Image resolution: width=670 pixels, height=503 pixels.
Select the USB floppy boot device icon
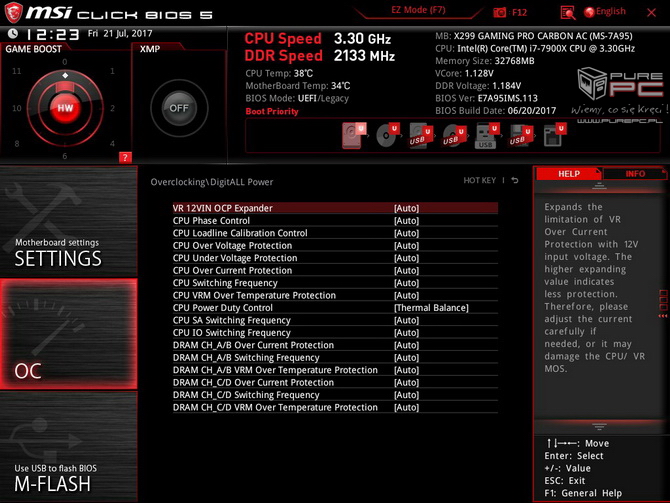coord(520,136)
